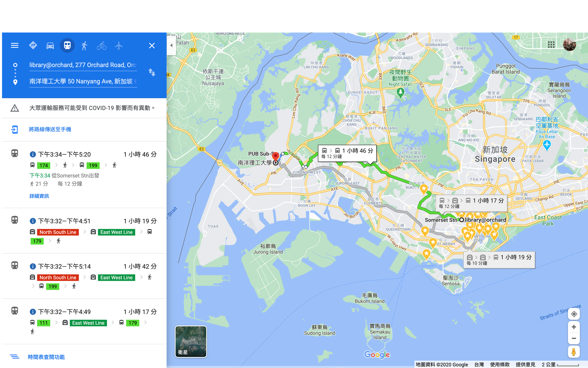This screenshot has height=368, width=588.
Task: Click 提供意見 feedback link
Action: click(526, 364)
